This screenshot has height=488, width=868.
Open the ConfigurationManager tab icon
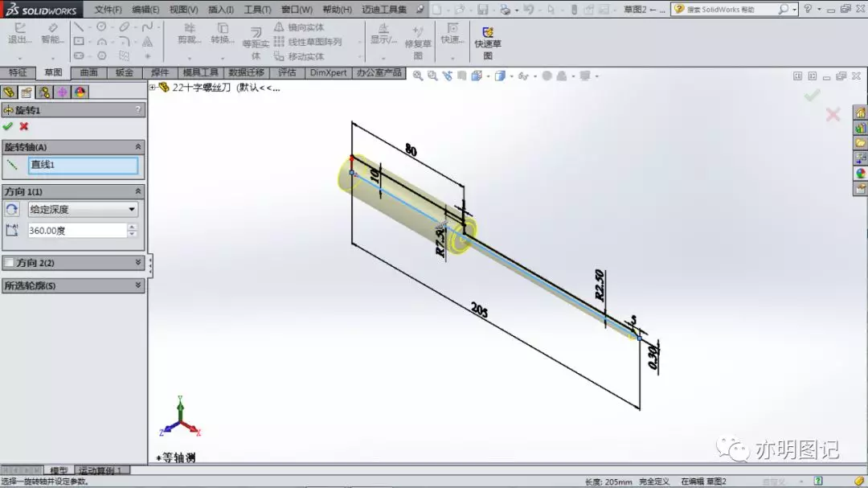[x=44, y=92]
